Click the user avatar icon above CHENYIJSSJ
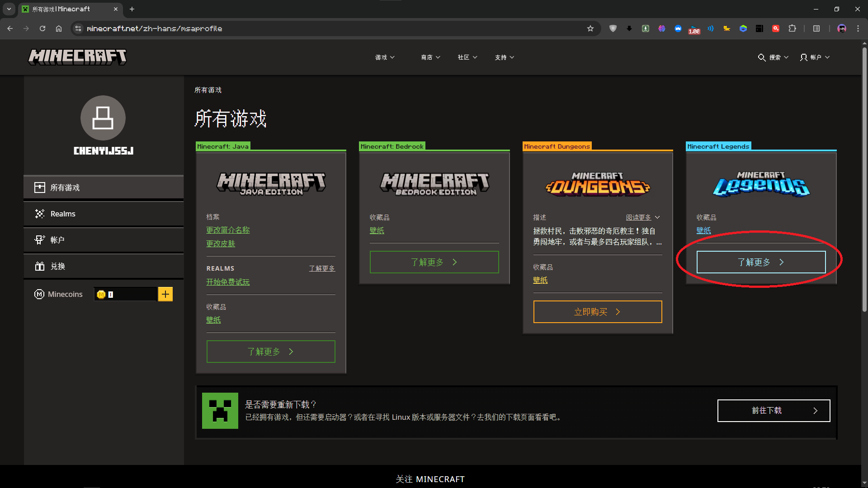This screenshot has height=488, width=868. tap(103, 118)
